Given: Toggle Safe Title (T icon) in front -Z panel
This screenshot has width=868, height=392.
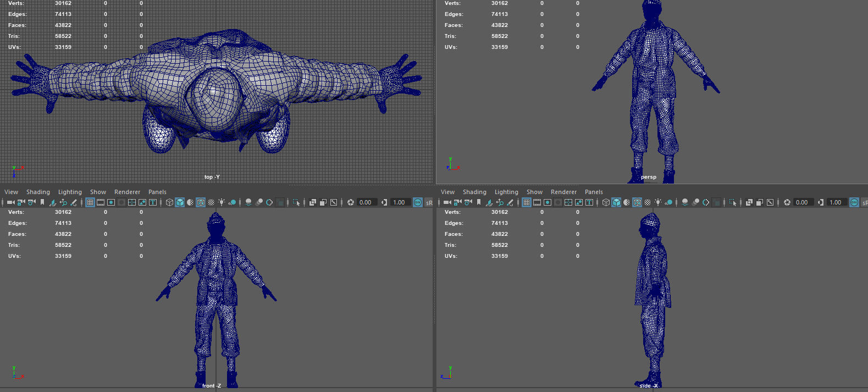Looking at the screenshot, I should 153,202.
